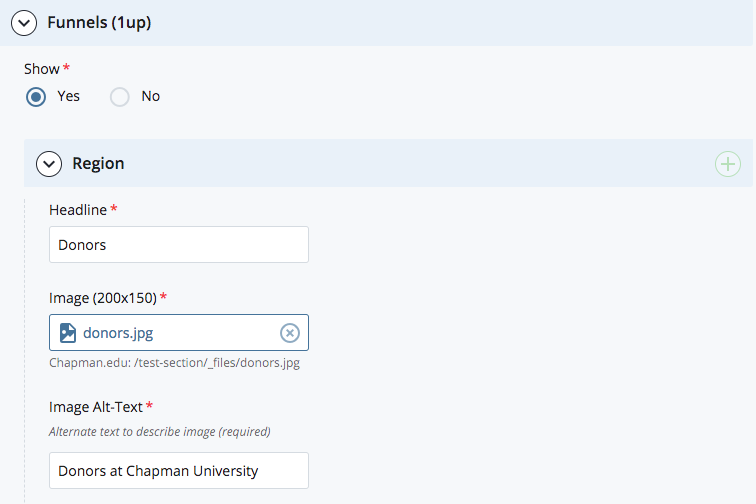Click the No option label
Screen dimensions: 756x504
click(150, 97)
